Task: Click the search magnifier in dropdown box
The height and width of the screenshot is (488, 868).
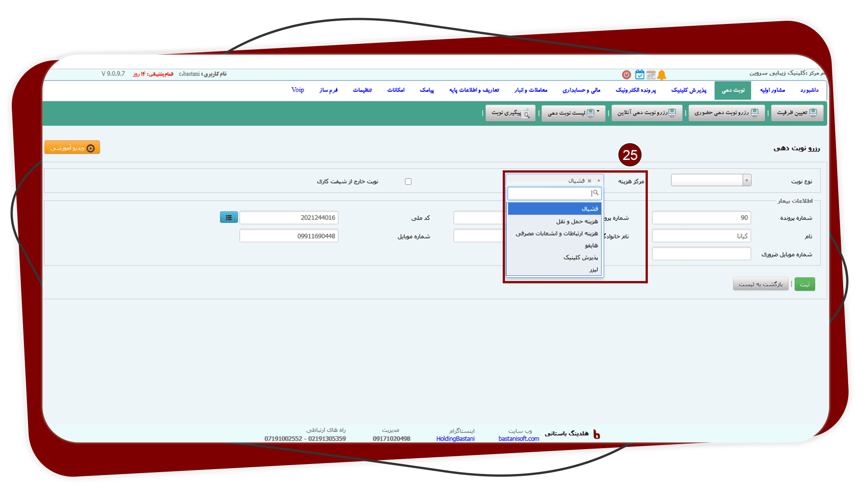Action: pos(596,193)
